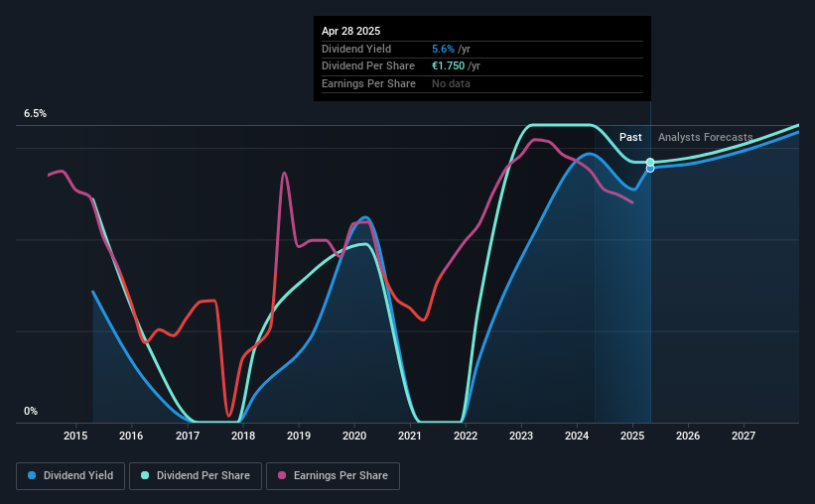Click the 2023 year label on the axis

tap(521, 436)
